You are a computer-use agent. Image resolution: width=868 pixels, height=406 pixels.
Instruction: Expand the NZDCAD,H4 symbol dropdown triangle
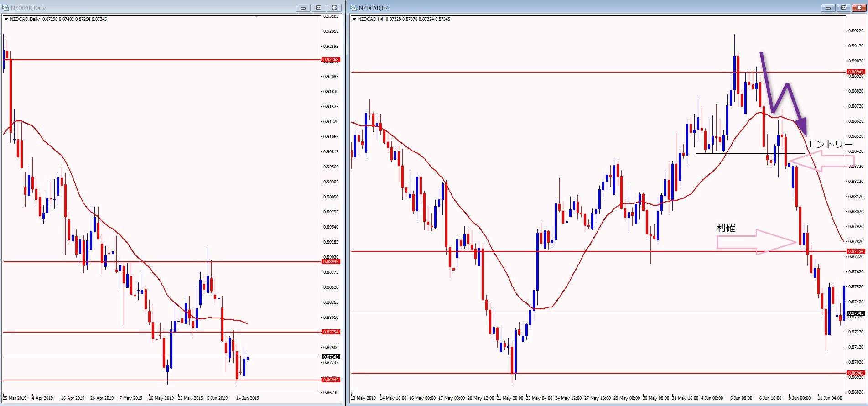(354, 19)
